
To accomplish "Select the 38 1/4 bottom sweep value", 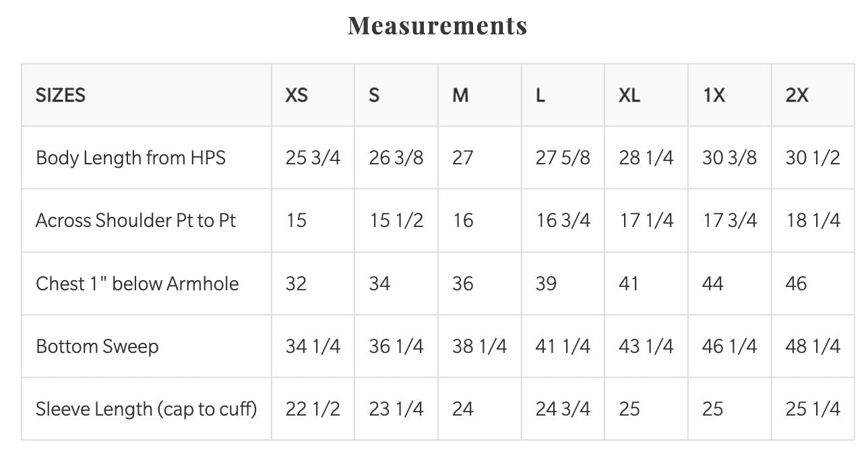I will [479, 346].
